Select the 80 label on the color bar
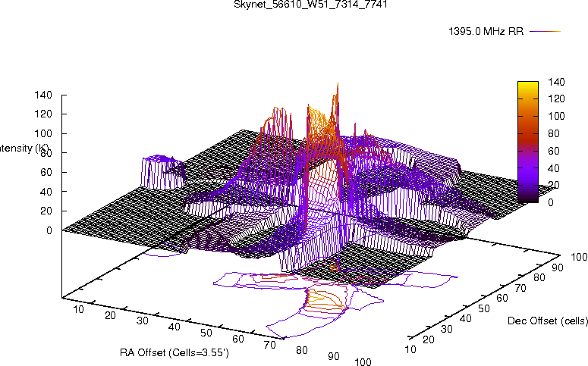This screenshot has width=588, height=366. (554, 133)
